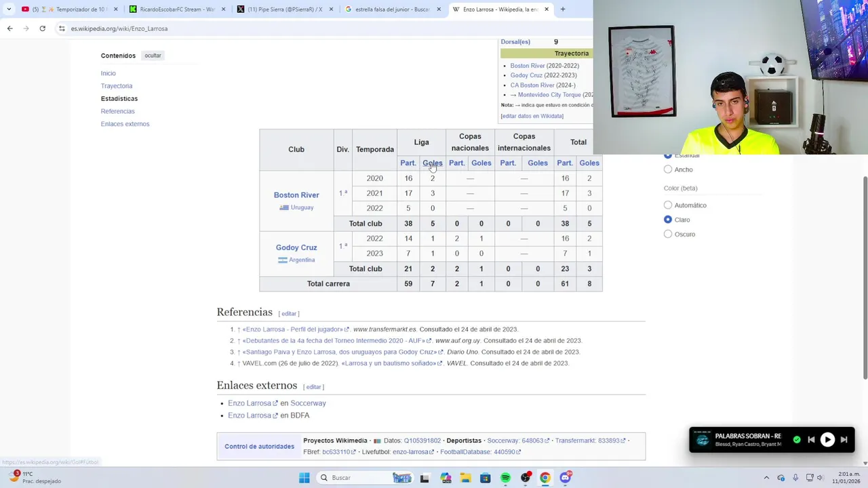Close the Temporizador YouTube tab

tap(115, 9)
